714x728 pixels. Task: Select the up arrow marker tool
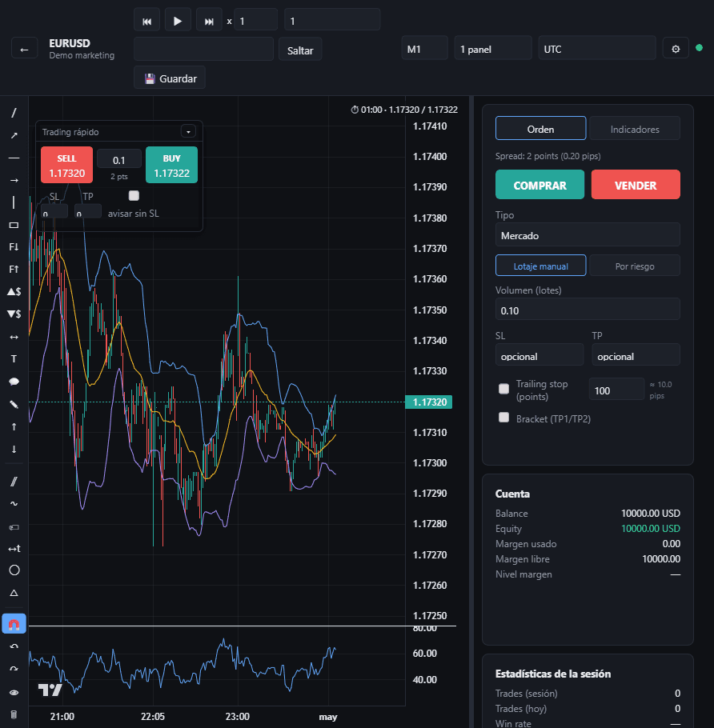point(14,426)
